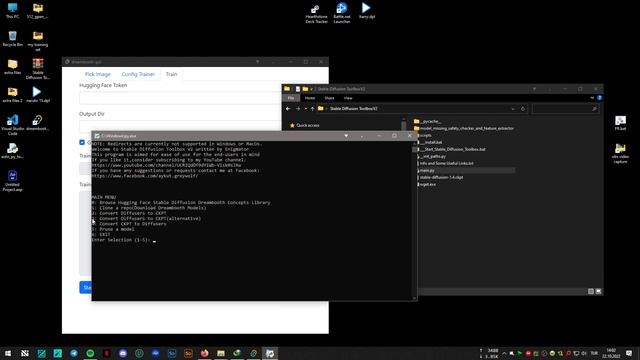Open Telegram from the taskbar

(74, 353)
